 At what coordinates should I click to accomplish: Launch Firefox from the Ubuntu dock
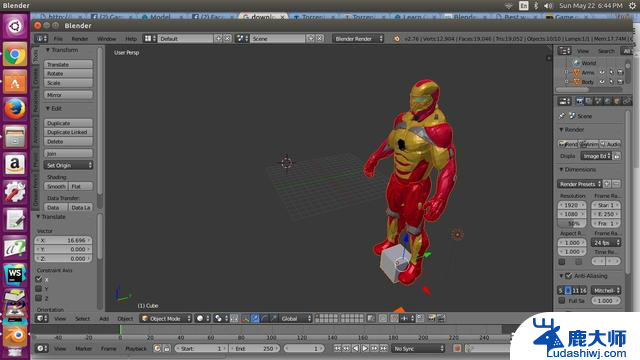tap(15, 109)
